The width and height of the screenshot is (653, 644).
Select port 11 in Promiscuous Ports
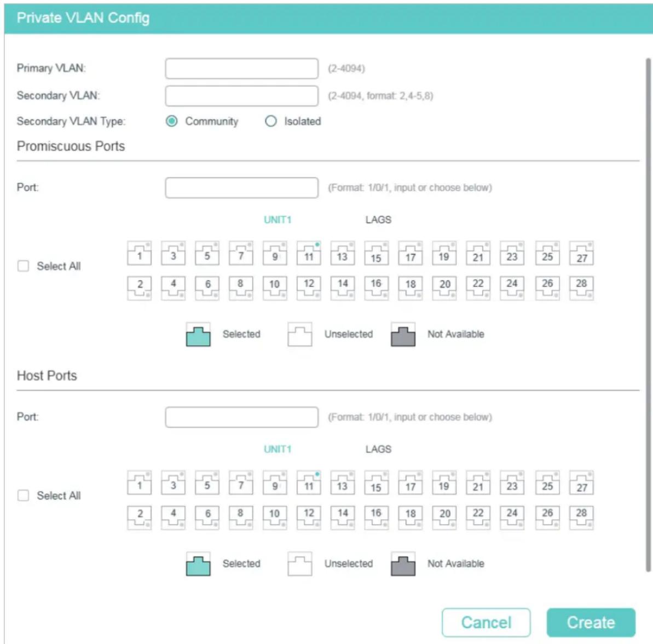[309, 253]
